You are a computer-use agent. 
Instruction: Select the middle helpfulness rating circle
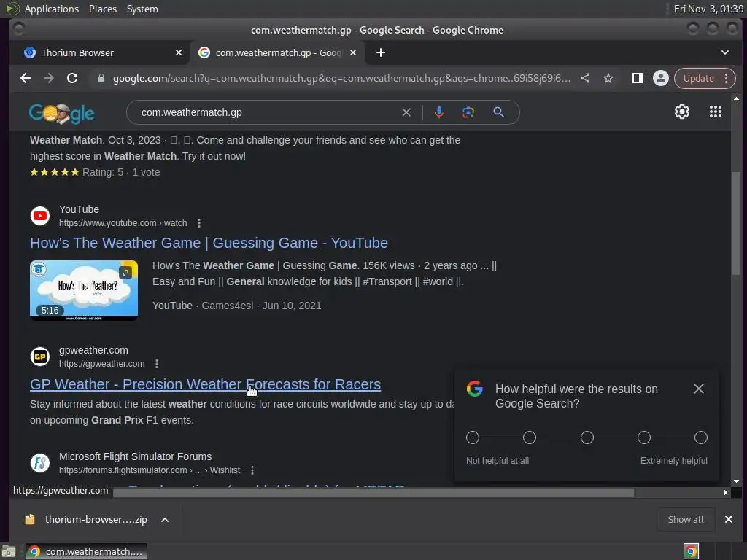point(587,437)
